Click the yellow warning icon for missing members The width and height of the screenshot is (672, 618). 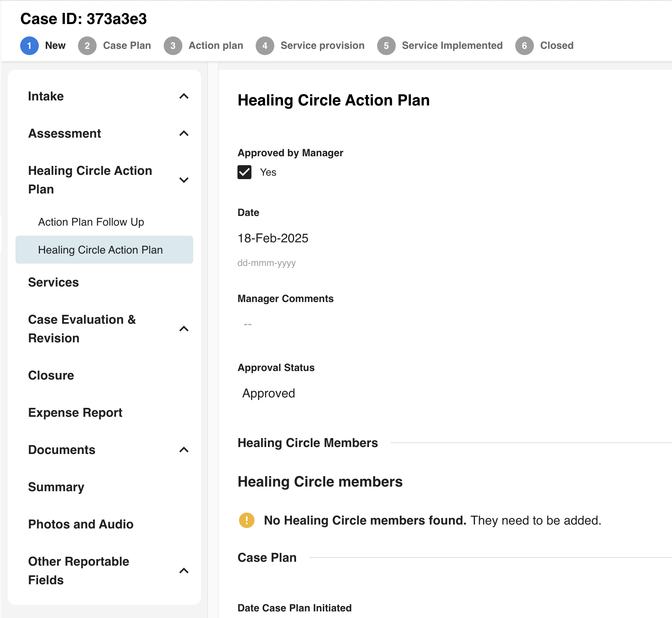[247, 520]
